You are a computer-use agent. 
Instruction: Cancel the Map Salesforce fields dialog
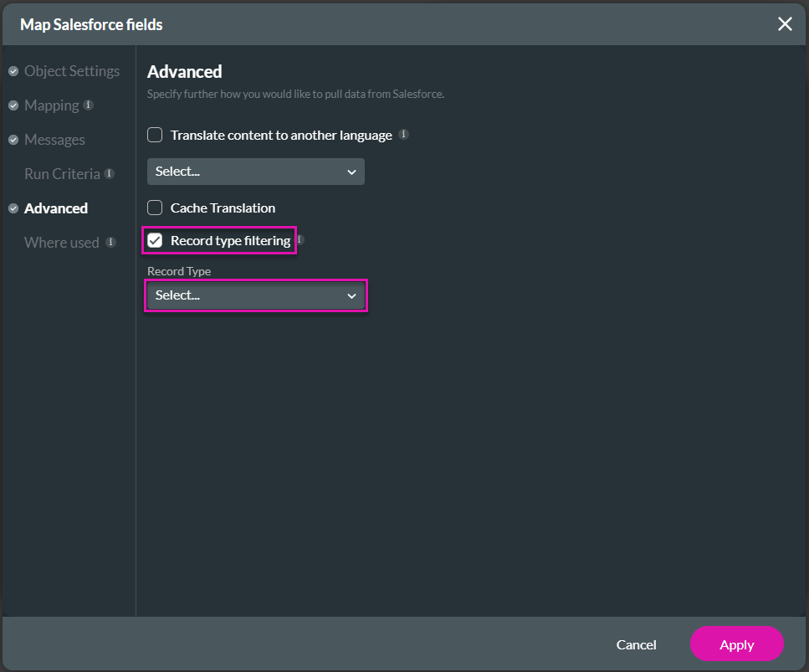coord(636,644)
